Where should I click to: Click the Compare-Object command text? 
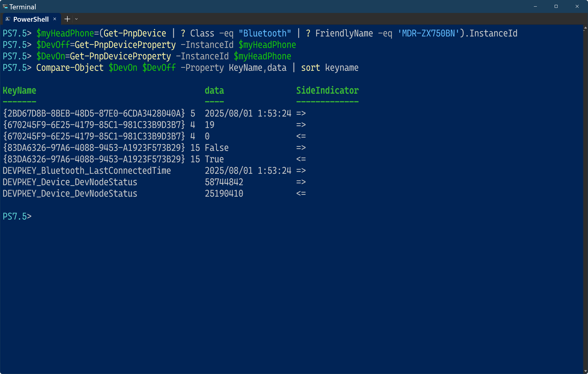point(70,68)
